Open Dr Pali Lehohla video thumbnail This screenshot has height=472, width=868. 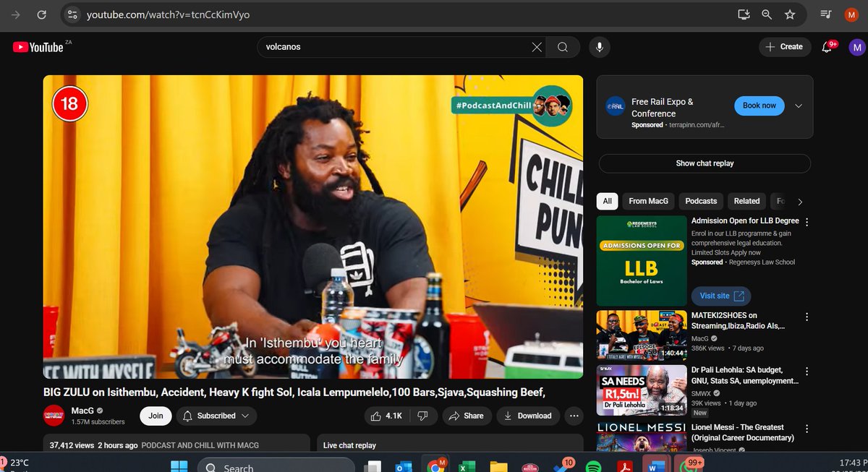click(642, 390)
